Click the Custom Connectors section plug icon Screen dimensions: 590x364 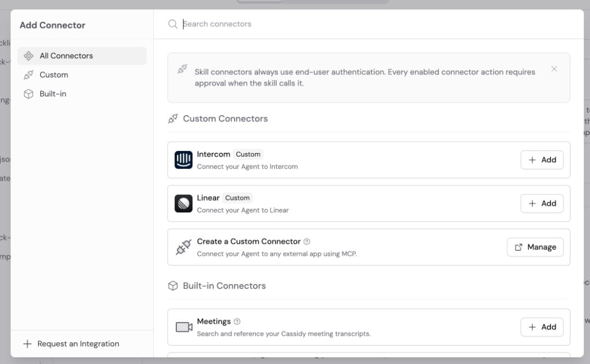point(173,119)
